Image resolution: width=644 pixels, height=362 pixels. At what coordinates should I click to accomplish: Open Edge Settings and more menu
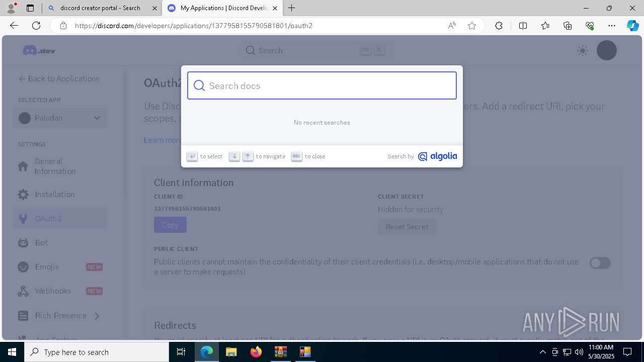612,26
